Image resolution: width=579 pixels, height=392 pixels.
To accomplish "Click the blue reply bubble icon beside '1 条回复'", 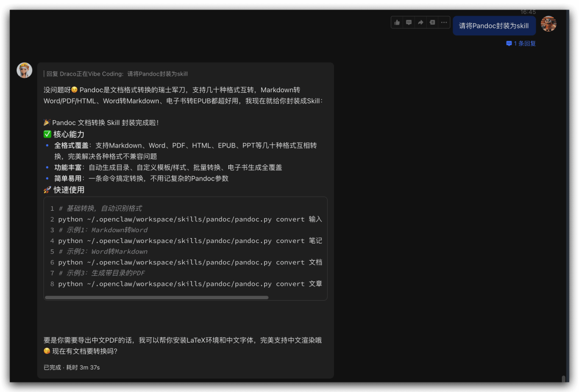I will (x=509, y=43).
